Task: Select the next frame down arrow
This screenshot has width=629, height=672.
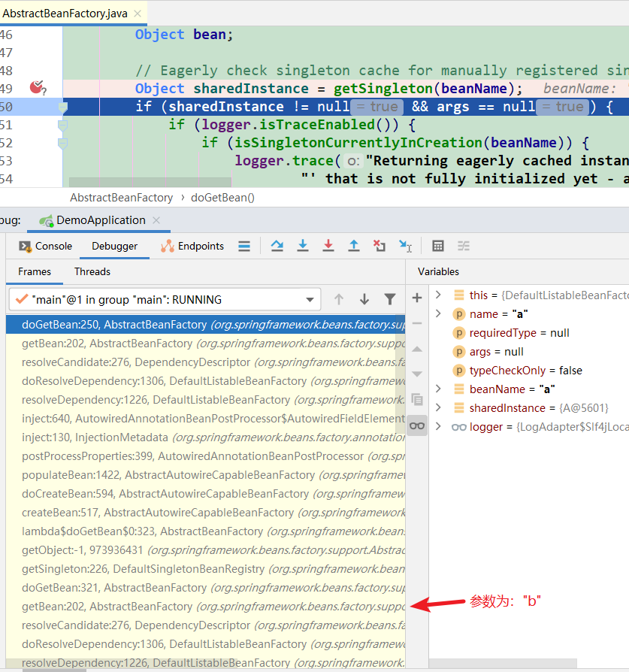Action: click(x=364, y=299)
